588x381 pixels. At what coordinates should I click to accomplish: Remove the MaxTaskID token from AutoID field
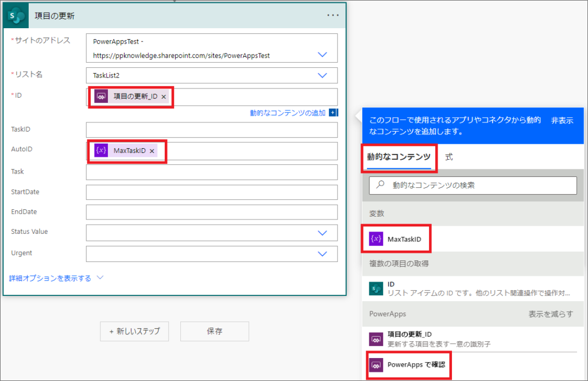[x=152, y=151]
